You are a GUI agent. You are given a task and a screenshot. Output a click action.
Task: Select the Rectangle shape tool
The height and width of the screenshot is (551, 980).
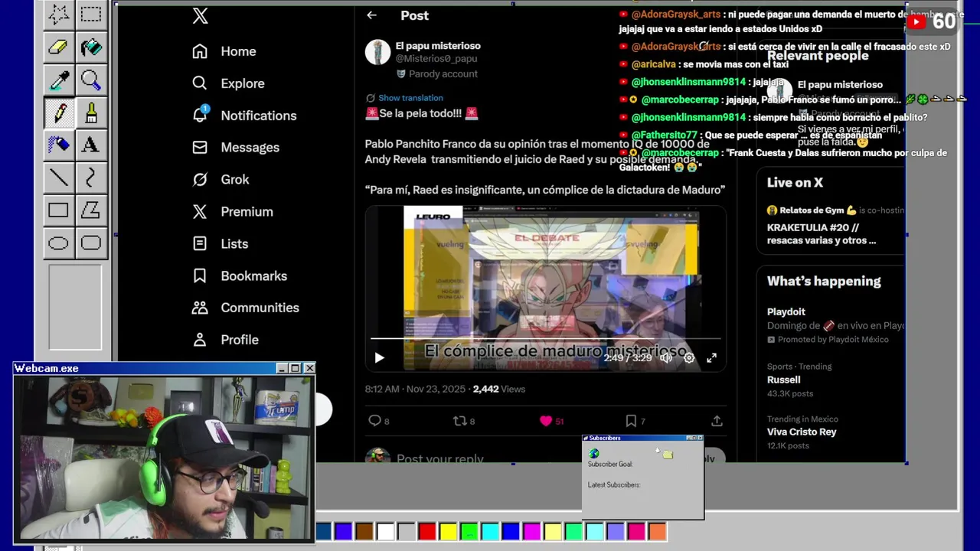click(x=59, y=210)
